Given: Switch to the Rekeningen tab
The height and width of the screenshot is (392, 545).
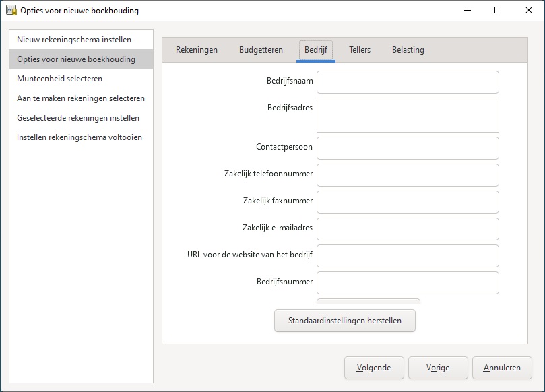Looking at the screenshot, I should [197, 50].
